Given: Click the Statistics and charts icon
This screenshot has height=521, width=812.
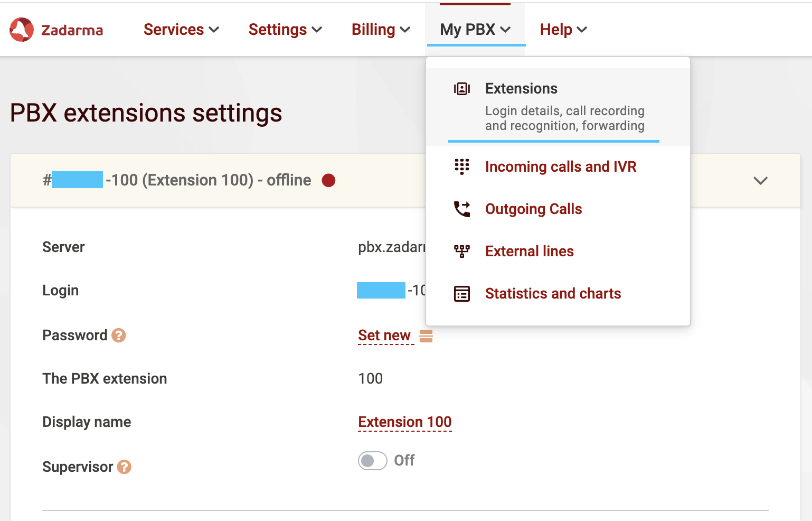Looking at the screenshot, I should (461, 294).
